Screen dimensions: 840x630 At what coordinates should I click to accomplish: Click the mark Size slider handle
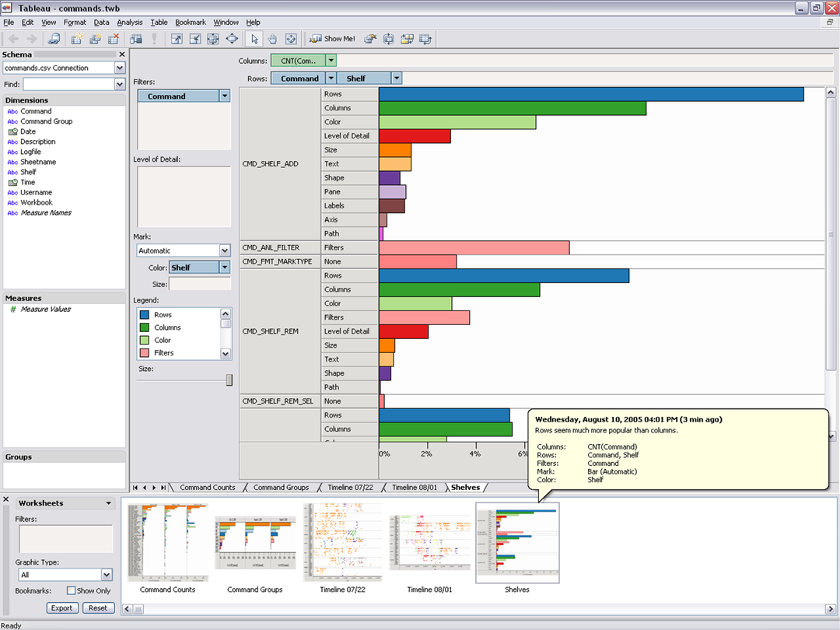tap(229, 380)
